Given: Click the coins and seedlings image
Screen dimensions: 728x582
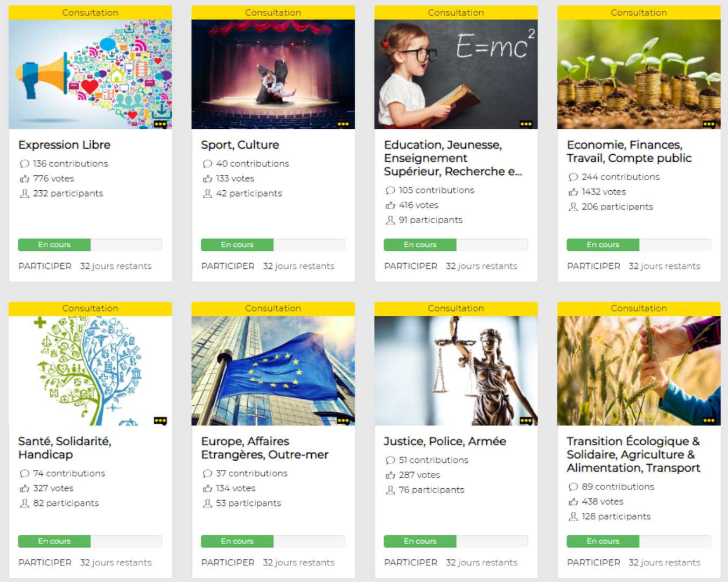Looking at the screenshot, I should [639, 74].
